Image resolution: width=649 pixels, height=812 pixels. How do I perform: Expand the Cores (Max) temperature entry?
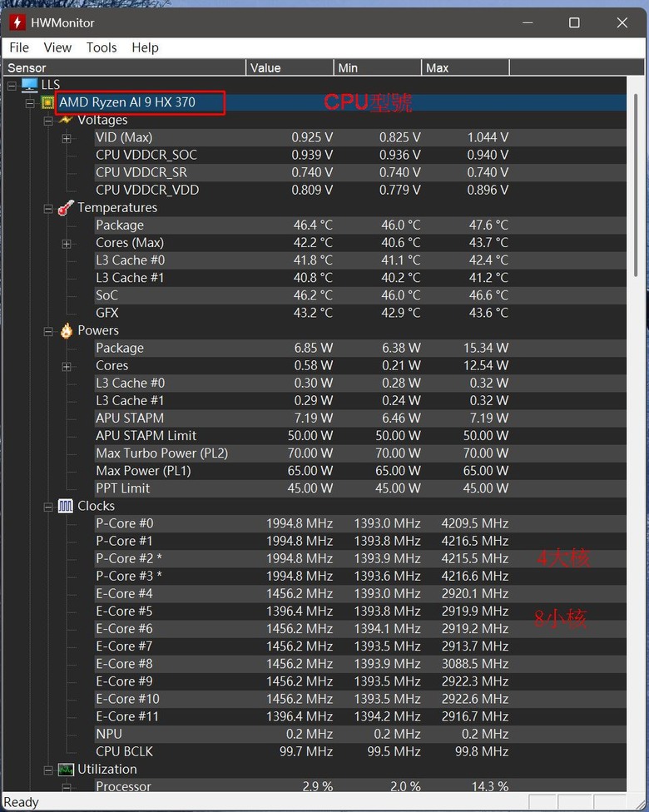tap(67, 244)
